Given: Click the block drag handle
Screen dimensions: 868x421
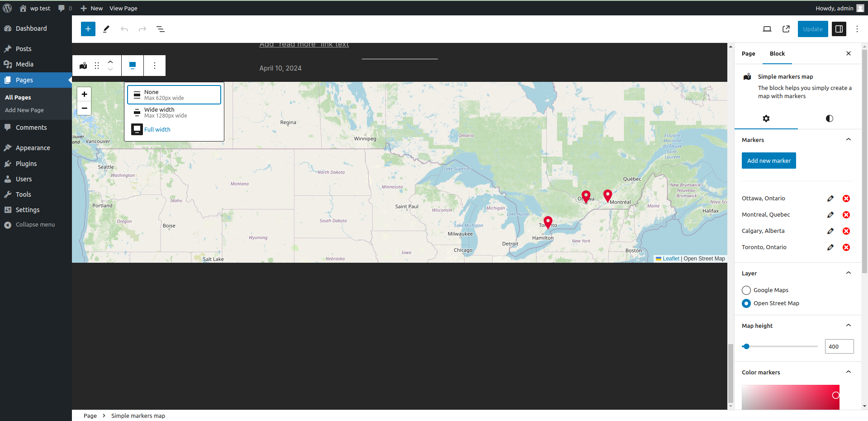Looking at the screenshot, I should [97, 66].
